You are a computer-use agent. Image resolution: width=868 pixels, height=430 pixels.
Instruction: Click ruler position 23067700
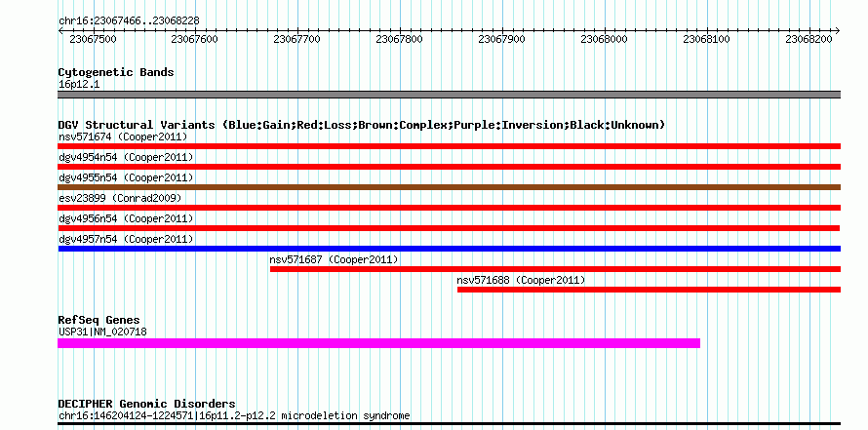(x=297, y=39)
